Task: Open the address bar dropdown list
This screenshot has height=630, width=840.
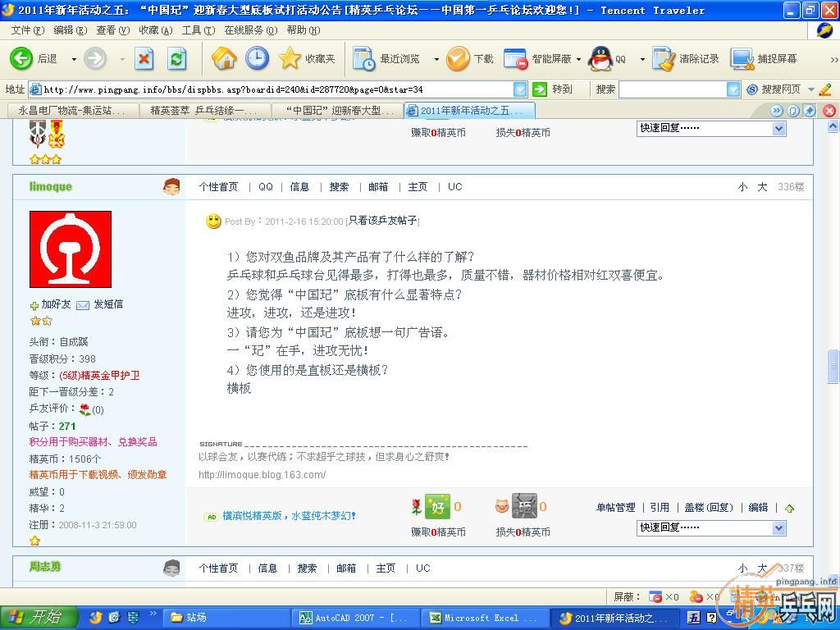Action: (520, 89)
